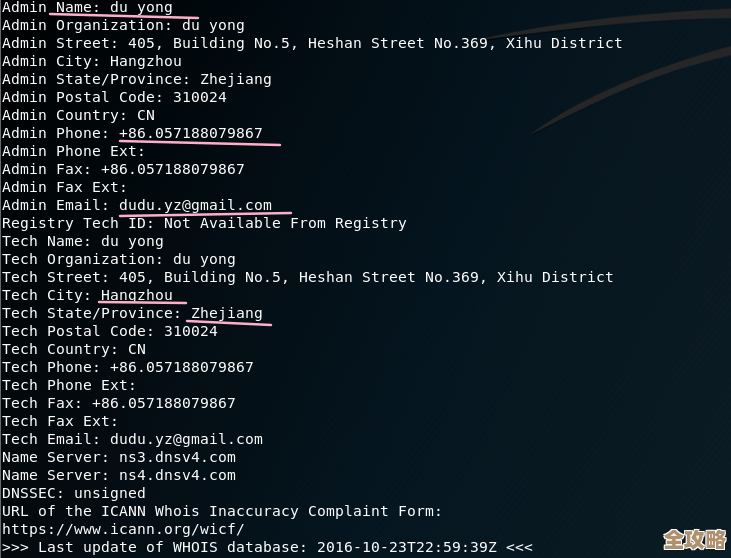This screenshot has height=558, width=731.
Task: Click the underlined Tech State/Province Zhejiang
Action: [227, 313]
